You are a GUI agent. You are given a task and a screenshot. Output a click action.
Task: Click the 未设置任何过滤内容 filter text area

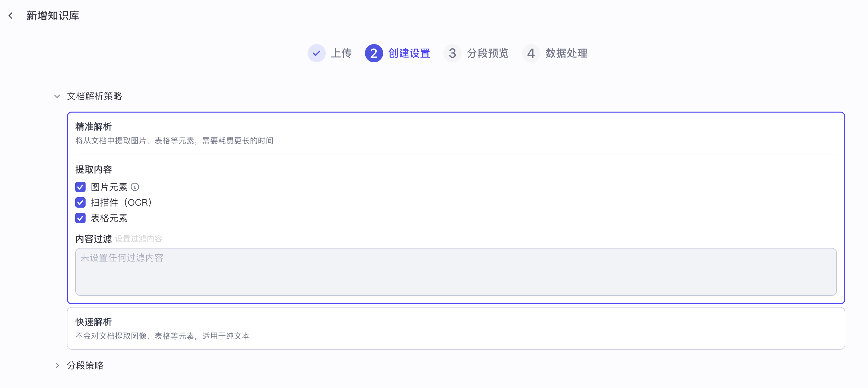tap(456, 272)
